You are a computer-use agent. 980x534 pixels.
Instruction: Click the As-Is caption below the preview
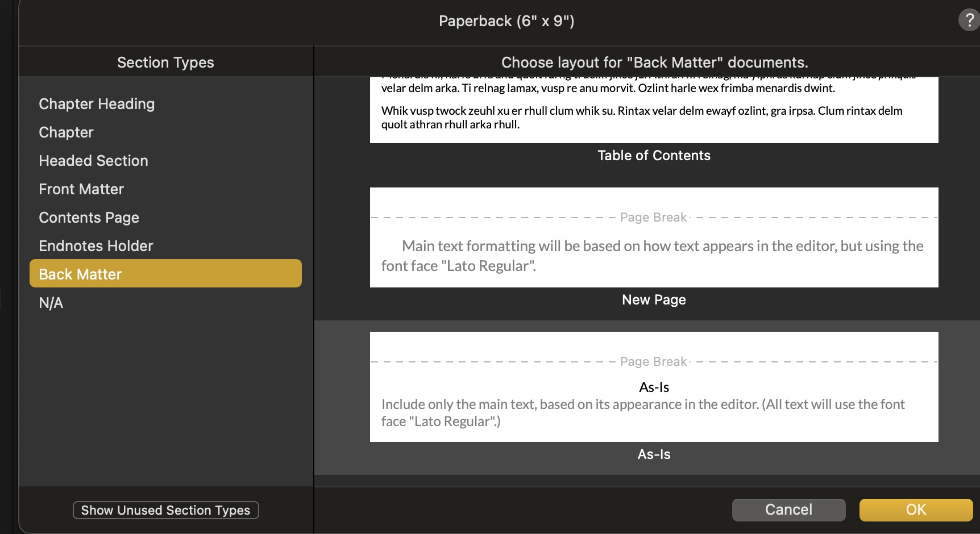[x=654, y=454]
